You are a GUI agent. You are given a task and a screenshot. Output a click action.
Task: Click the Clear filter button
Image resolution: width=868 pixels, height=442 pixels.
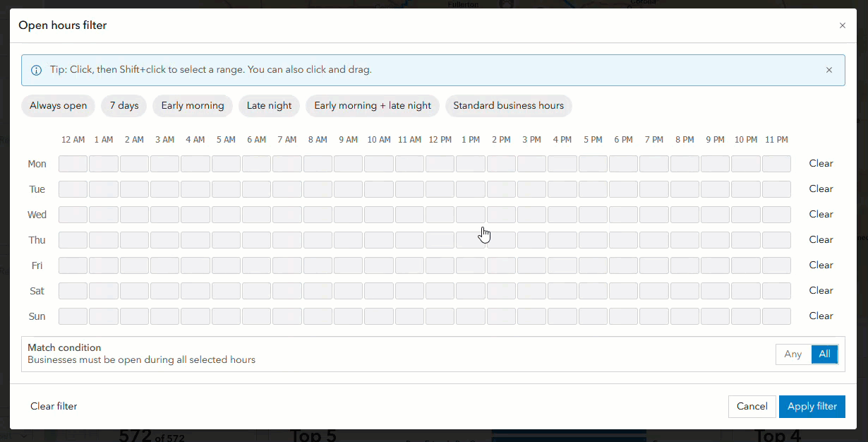[x=54, y=407]
